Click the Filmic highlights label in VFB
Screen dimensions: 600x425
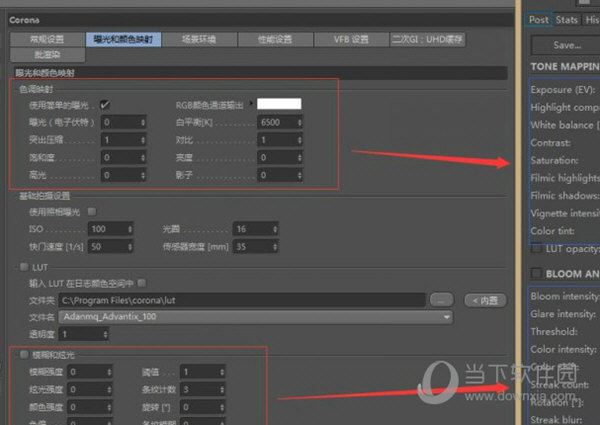click(x=565, y=178)
